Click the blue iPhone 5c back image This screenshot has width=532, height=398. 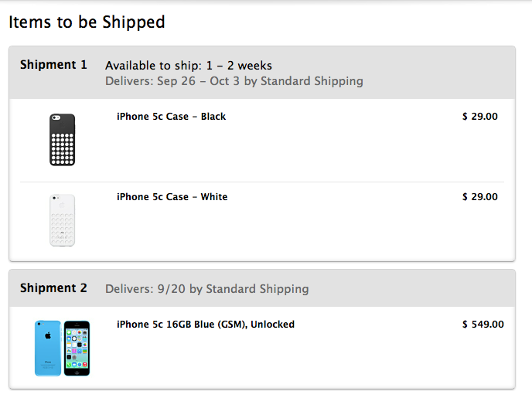pos(47,348)
